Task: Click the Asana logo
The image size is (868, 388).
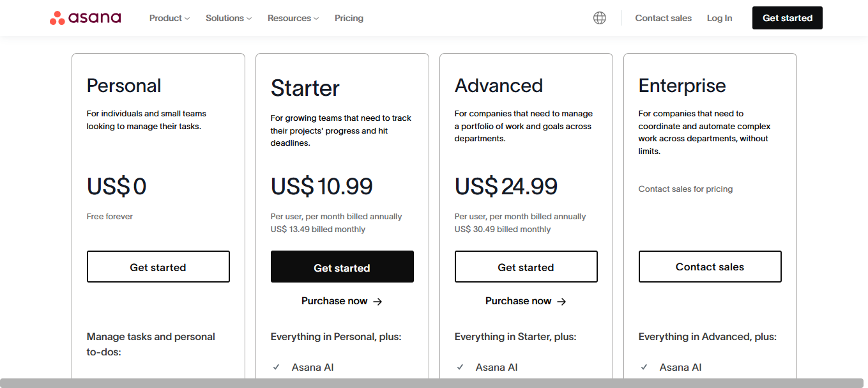Action: (85, 18)
